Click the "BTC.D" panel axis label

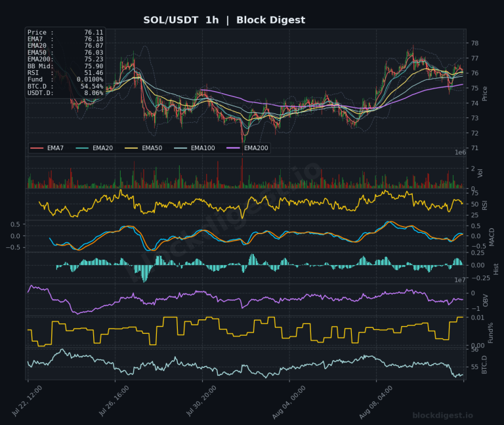click(x=484, y=365)
